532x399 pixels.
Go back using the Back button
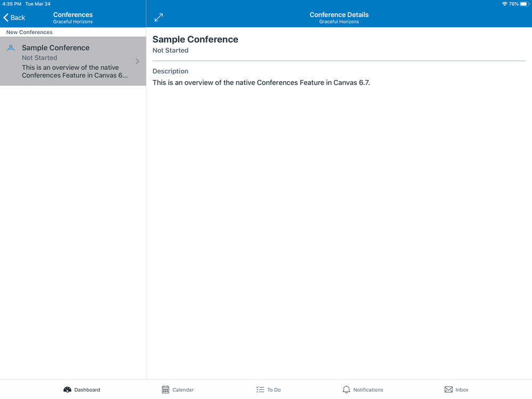pyautogui.click(x=13, y=17)
